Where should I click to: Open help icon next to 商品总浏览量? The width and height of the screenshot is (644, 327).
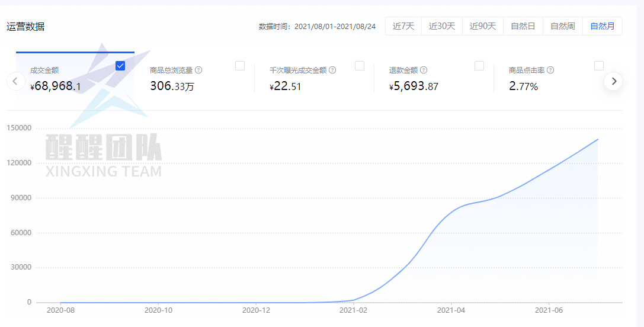198,70
